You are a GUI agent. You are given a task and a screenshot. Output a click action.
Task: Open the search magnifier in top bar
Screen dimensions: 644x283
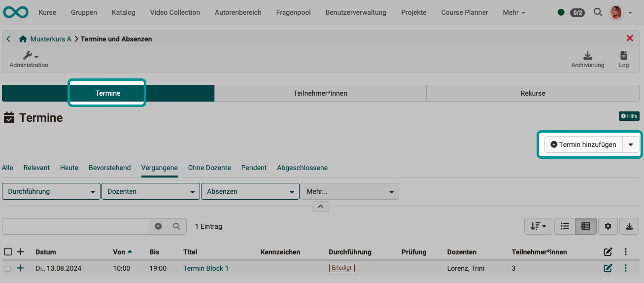click(598, 12)
